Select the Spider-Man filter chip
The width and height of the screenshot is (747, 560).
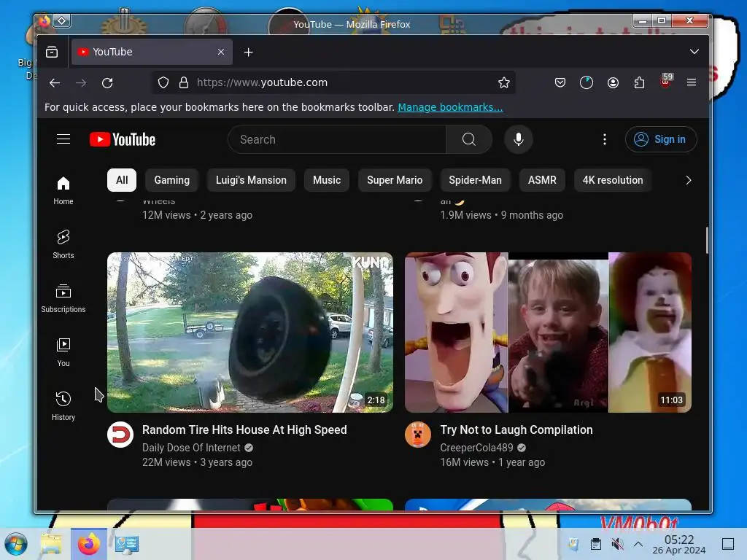[475, 180]
